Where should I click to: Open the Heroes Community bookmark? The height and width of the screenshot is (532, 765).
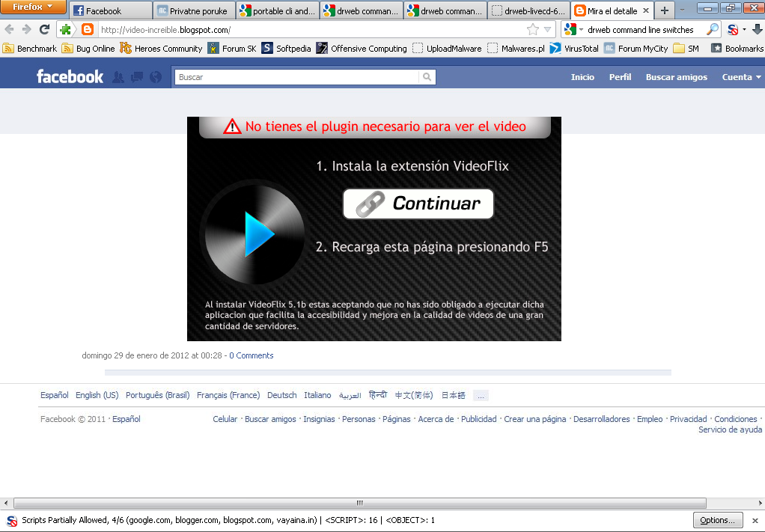point(161,49)
